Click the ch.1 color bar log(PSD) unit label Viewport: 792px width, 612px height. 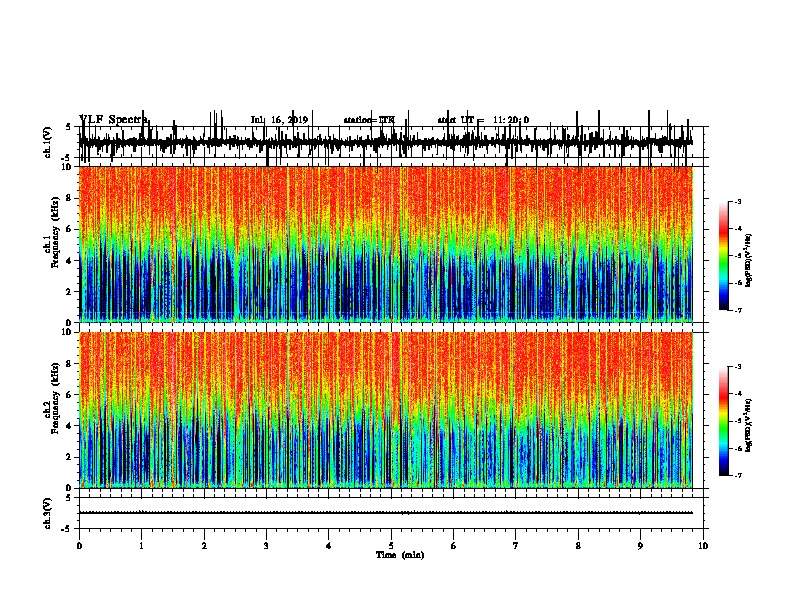point(748,260)
